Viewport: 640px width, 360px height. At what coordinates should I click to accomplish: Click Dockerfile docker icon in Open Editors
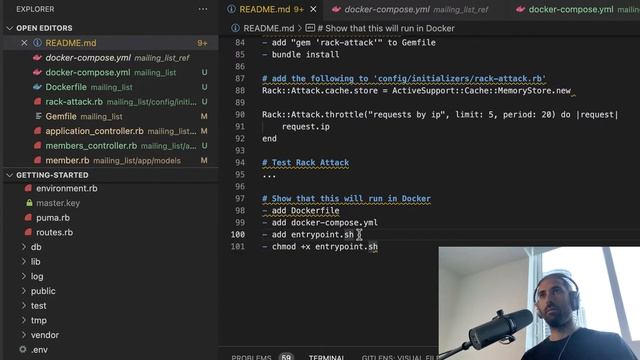(x=38, y=87)
